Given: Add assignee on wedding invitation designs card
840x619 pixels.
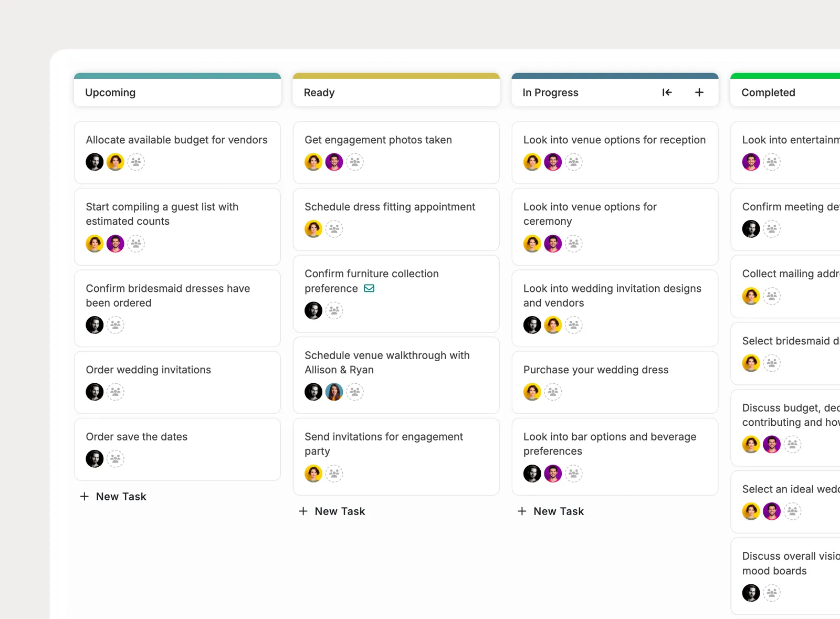Looking at the screenshot, I should click(574, 325).
